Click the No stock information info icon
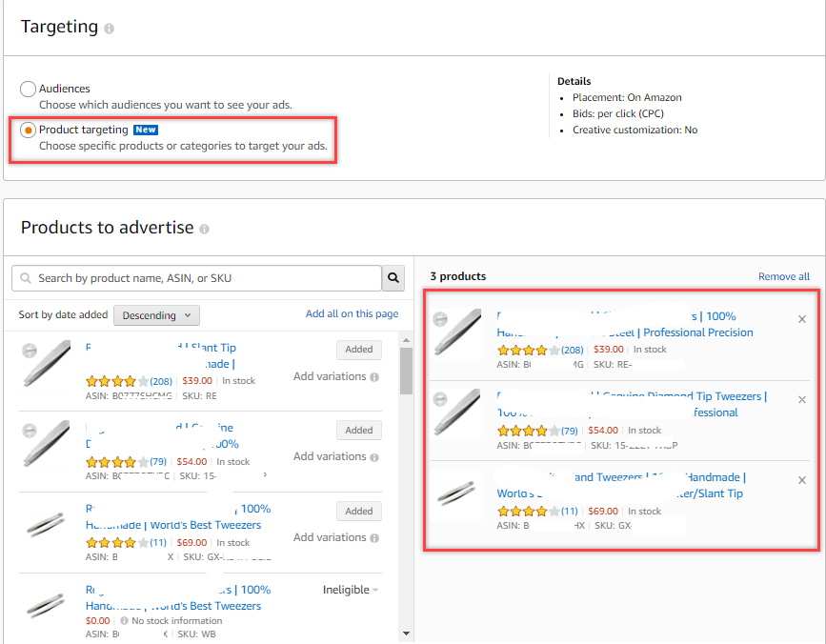 [124, 621]
